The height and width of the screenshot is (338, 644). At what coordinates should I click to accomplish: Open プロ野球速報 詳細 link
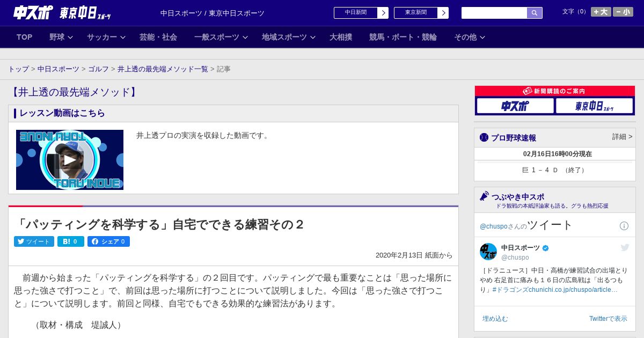[622, 137]
